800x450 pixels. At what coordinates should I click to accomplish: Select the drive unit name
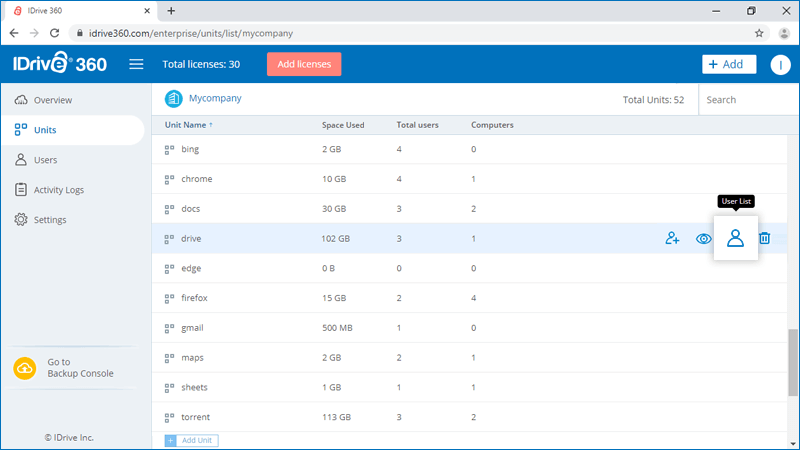191,239
